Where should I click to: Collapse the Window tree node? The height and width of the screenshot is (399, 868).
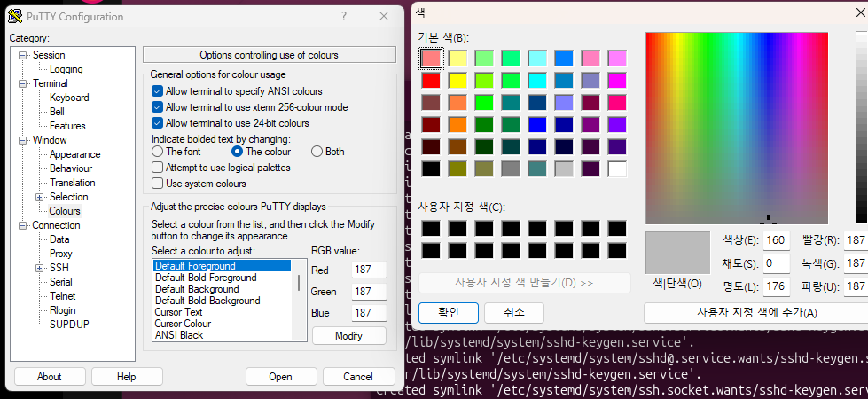23,140
